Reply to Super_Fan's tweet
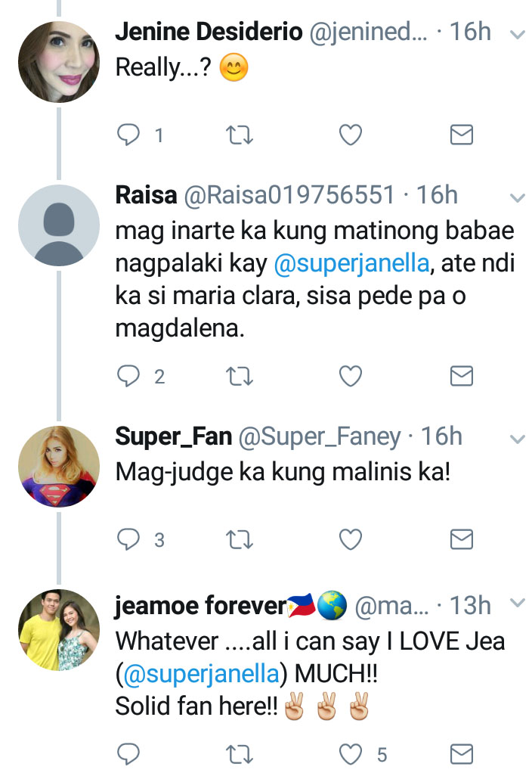Screen dimensions: 532x773 pos(127,539)
